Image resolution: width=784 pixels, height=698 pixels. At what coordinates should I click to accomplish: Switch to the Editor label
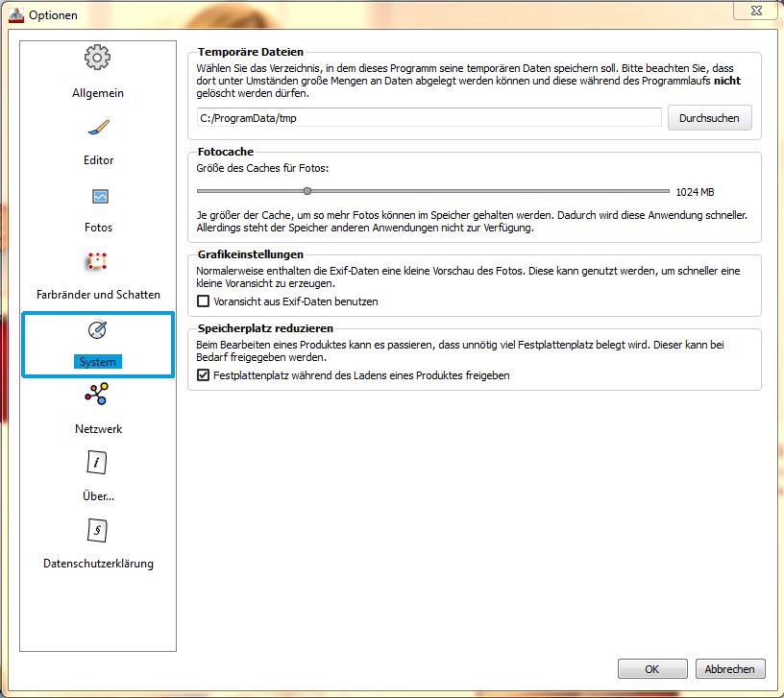(99, 160)
